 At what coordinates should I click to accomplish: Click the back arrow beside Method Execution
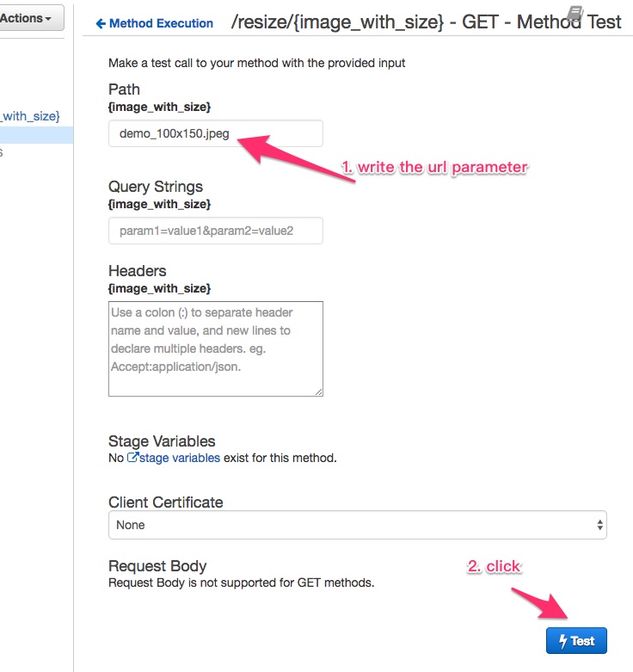coord(101,24)
